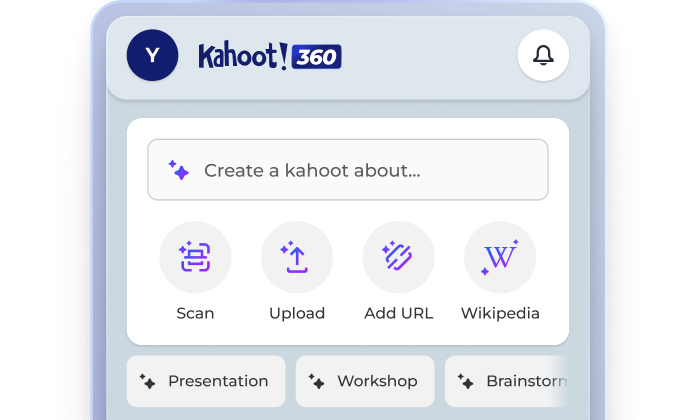Select the Workshop chip
This screenshot has height=420, width=700.
(365, 381)
